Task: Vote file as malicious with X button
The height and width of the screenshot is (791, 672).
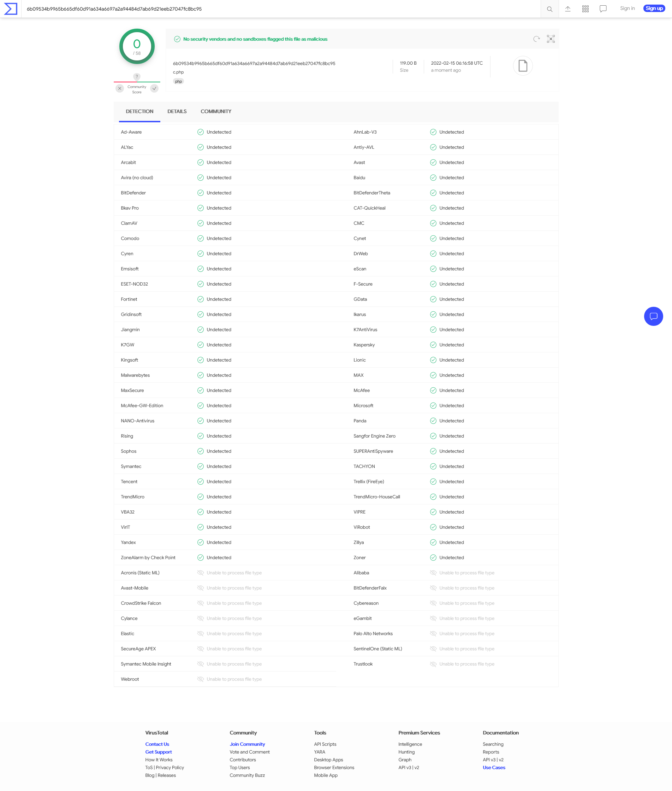Action: click(120, 88)
